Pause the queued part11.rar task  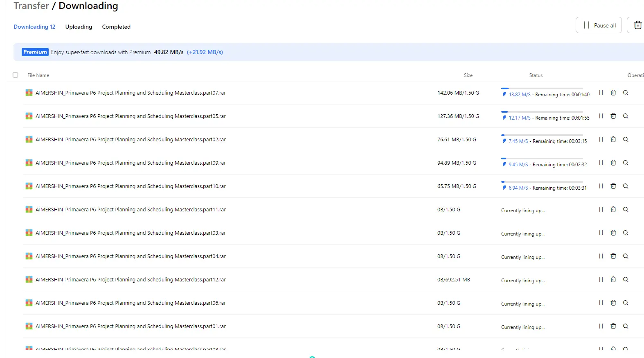pyautogui.click(x=601, y=209)
